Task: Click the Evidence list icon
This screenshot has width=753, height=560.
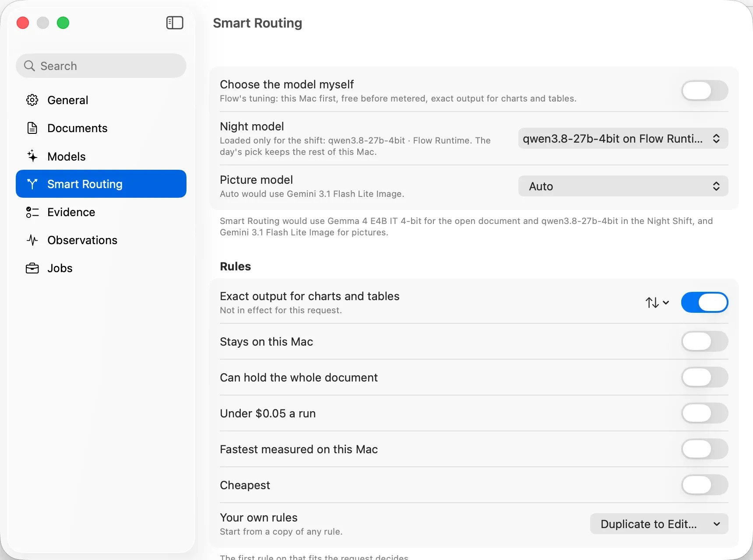Action: [x=32, y=212]
